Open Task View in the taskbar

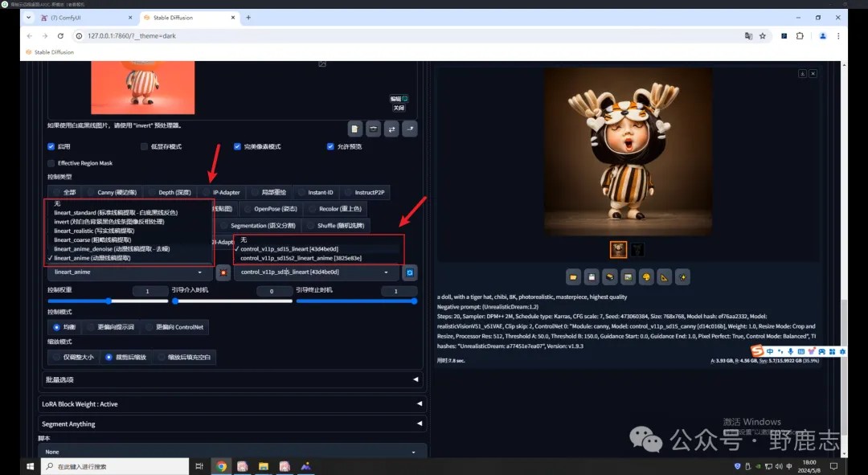click(x=199, y=466)
